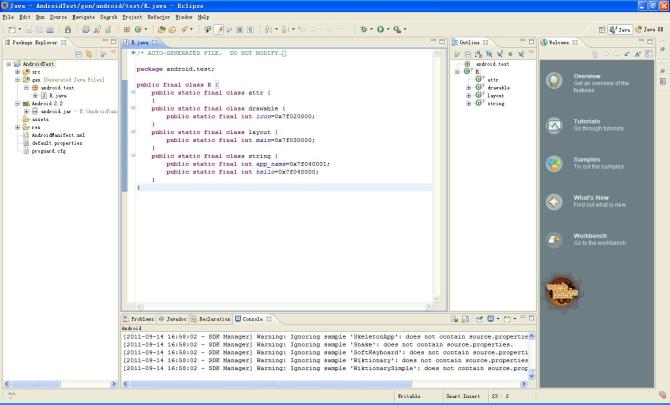
Task: Click the Run toolbar button
Action: pos(379,30)
